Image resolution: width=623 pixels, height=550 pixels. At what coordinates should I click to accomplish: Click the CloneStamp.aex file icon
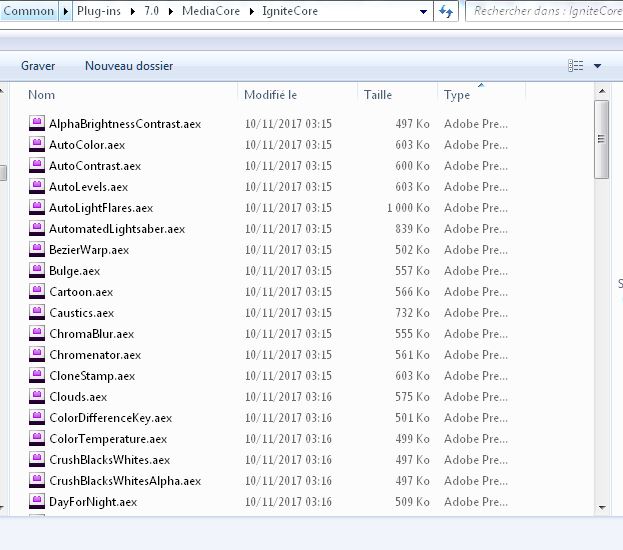coord(37,376)
